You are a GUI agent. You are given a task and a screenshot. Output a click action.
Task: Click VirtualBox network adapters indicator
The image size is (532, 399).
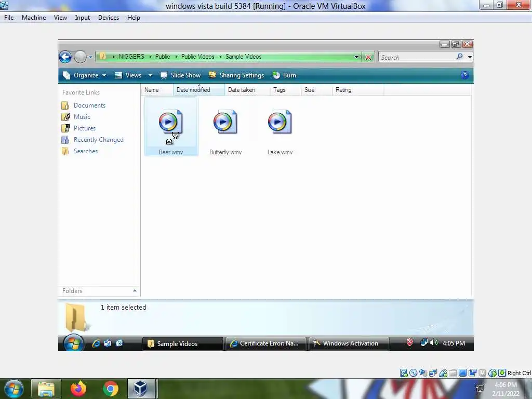pos(433,373)
